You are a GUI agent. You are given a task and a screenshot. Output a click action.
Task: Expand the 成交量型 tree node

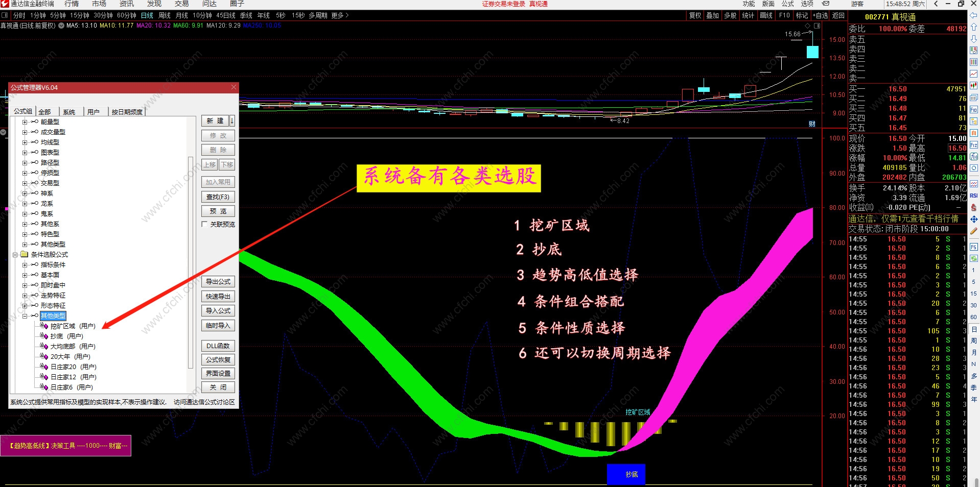[x=25, y=132]
